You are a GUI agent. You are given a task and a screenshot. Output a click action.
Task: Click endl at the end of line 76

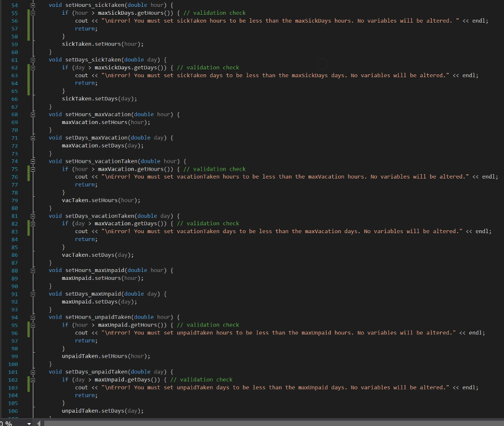tap(489, 177)
